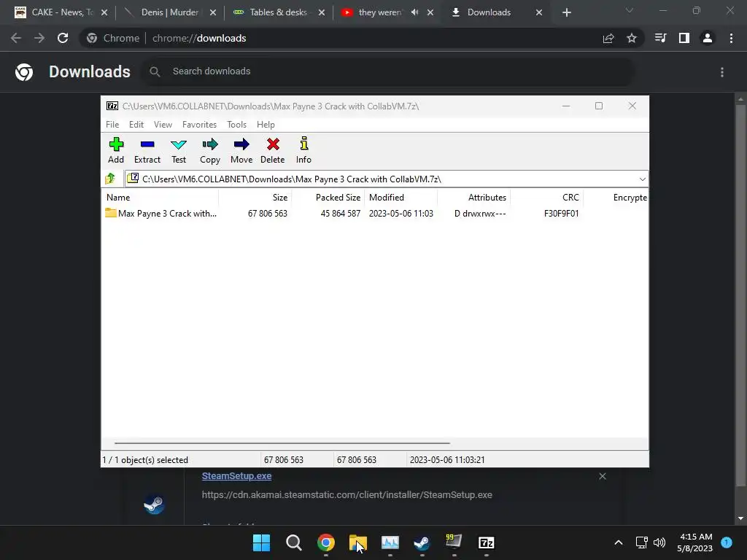Open the SteamSetup.exe download link
The width and height of the screenshot is (747, 560).
coord(236,475)
